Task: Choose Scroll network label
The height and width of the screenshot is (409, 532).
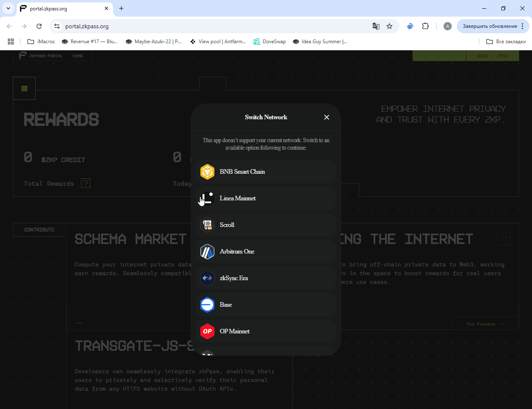Action: (x=227, y=225)
